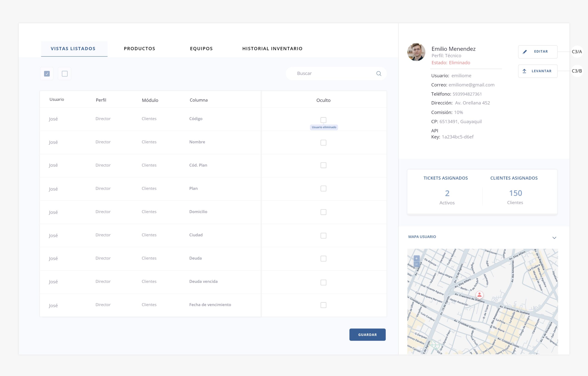Click the deselect-all empty box button
Image resolution: width=588 pixels, height=376 pixels.
point(65,73)
